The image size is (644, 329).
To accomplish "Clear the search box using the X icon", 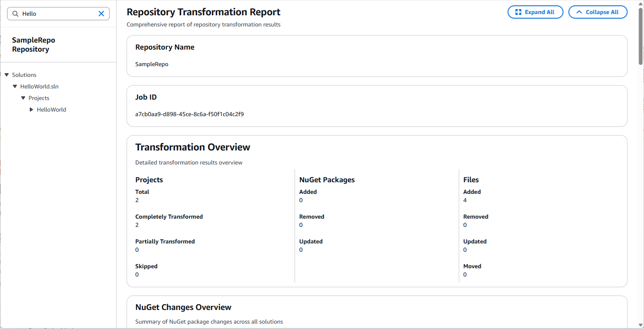I will coord(101,13).
